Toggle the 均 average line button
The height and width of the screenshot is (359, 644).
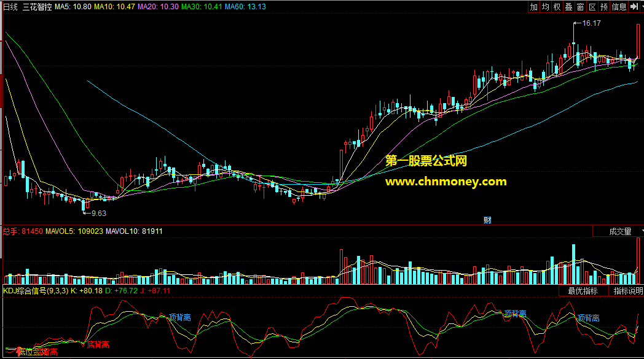click(546, 7)
